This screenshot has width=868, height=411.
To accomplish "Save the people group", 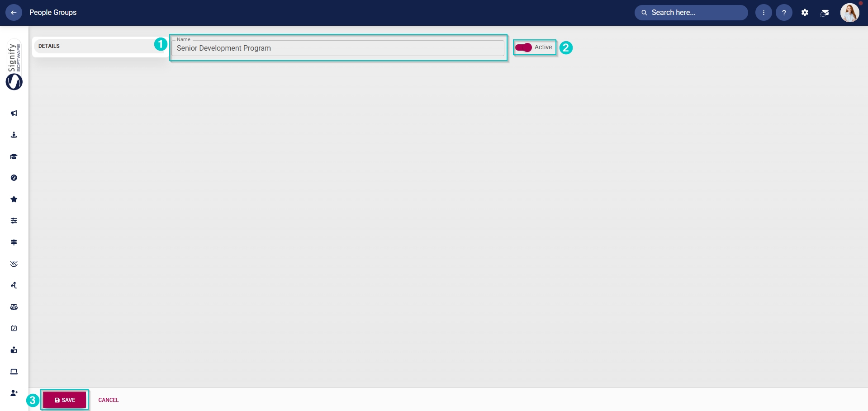I will click(x=65, y=400).
